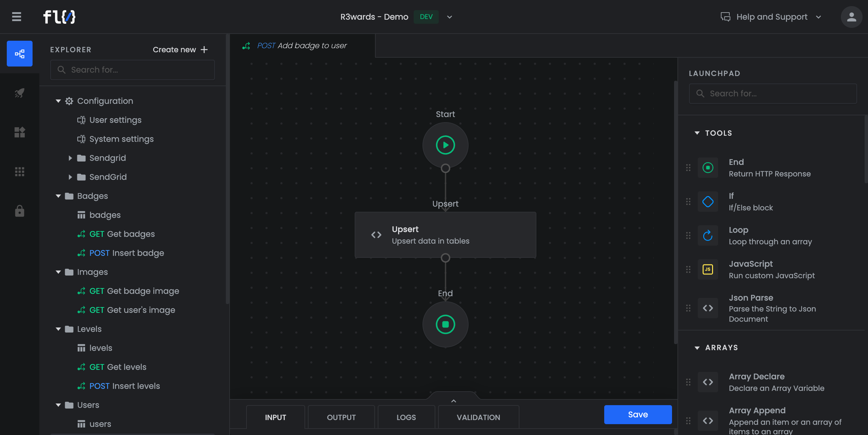Click the Save button
The height and width of the screenshot is (435, 868).
[x=638, y=414]
